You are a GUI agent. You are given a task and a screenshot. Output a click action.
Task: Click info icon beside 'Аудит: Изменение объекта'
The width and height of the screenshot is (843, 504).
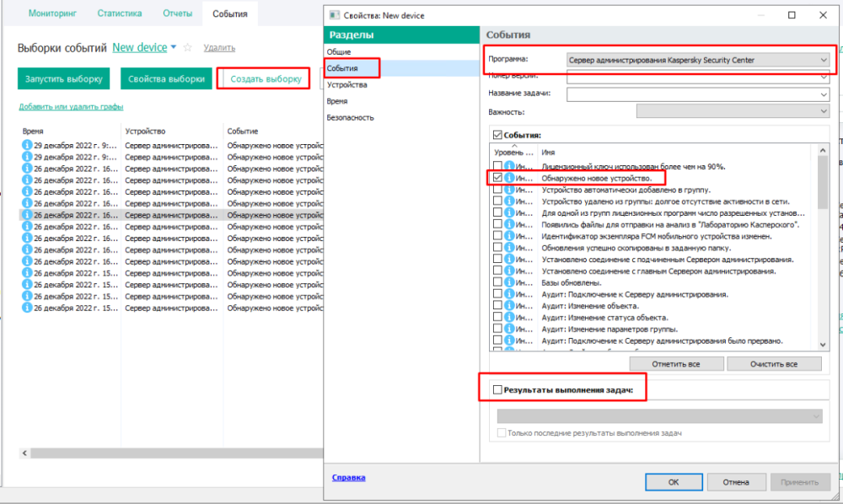pyautogui.click(x=509, y=306)
